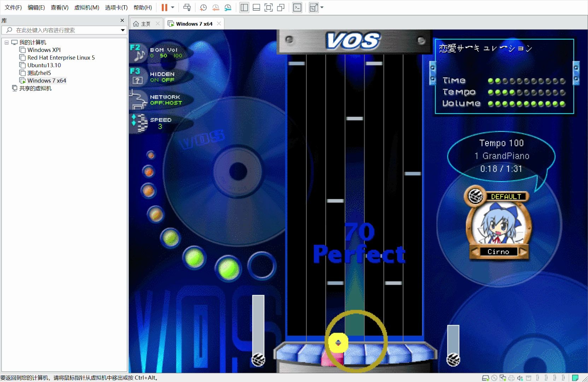Open the 文件(F) menu

click(13, 7)
